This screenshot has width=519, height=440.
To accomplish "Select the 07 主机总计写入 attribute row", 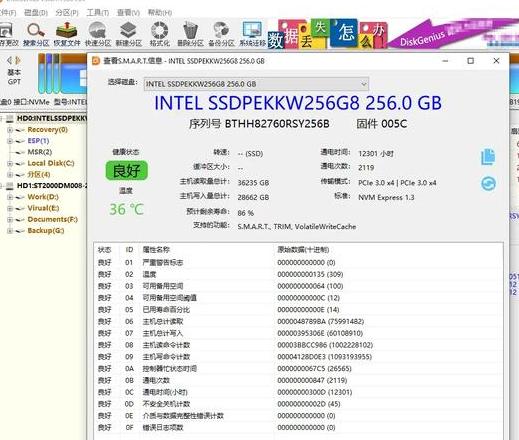I will click(x=298, y=333).
